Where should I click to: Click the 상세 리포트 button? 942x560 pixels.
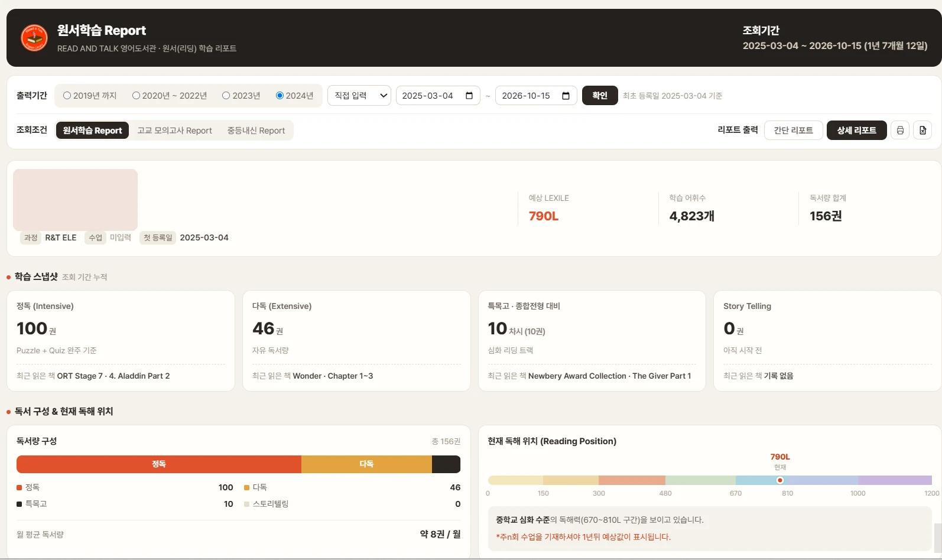click(x=856, y=130)
